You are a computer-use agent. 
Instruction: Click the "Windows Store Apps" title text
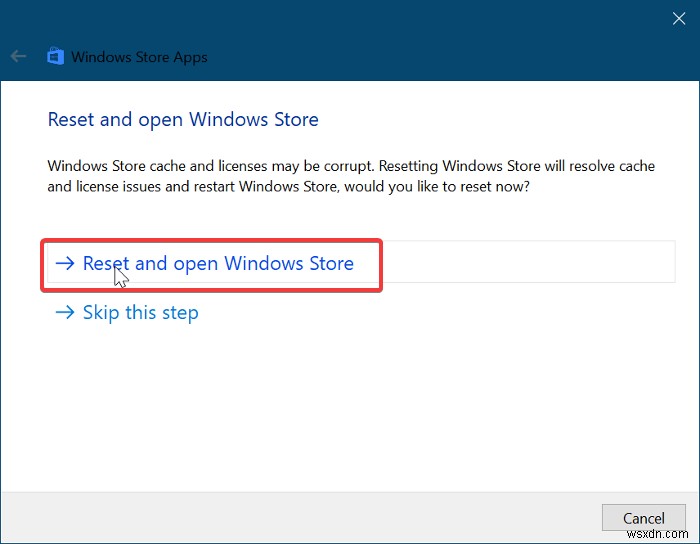coord(139,57)
